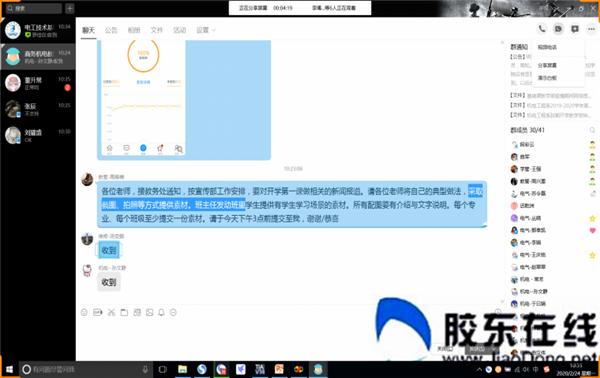Click the video call icon in the header
Screen dimensions: 600x378
558,29
